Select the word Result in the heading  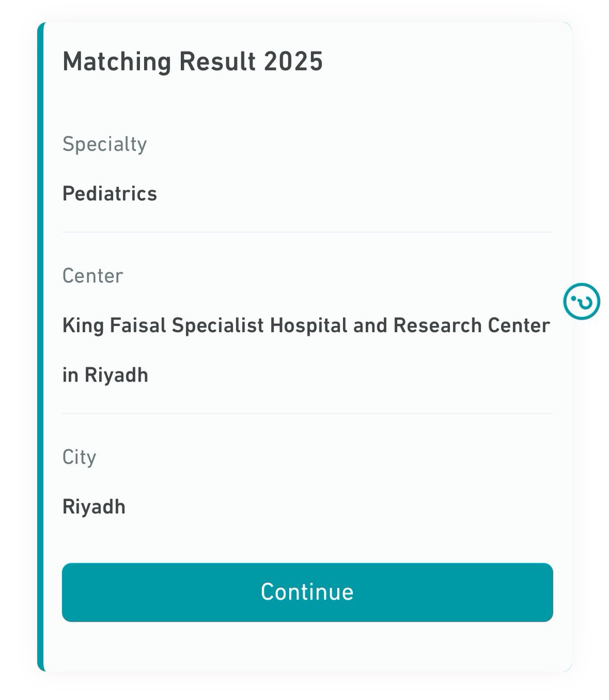pyautogui.click(x=218, y=61)
